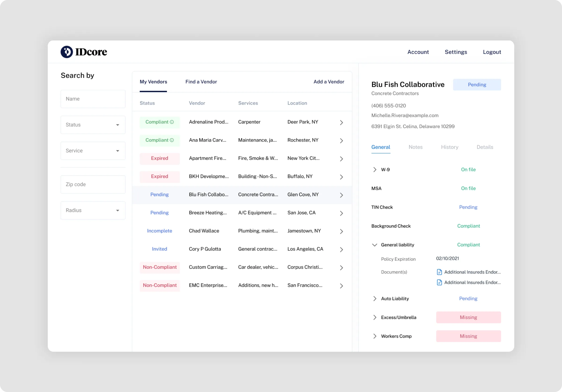The height and width of the screenshot is (392, 562).
Task: Click the IDcore logo icon
Action: tap(67, 52)
